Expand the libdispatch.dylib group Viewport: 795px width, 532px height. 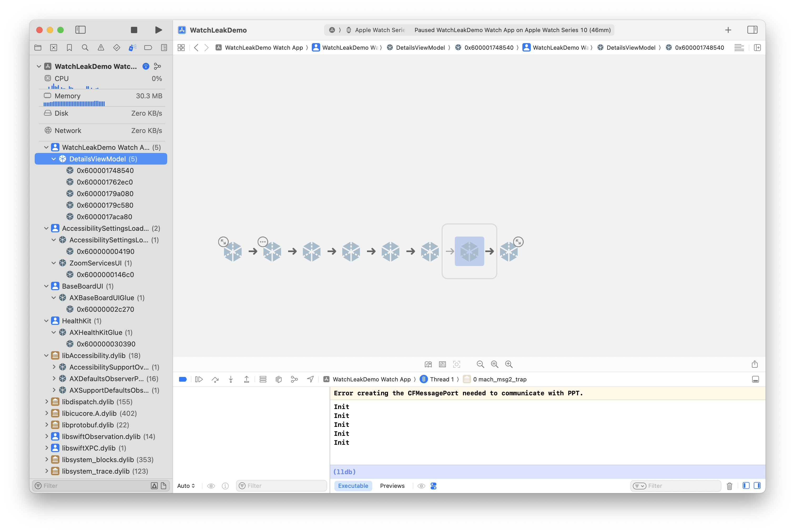[47, 402]
